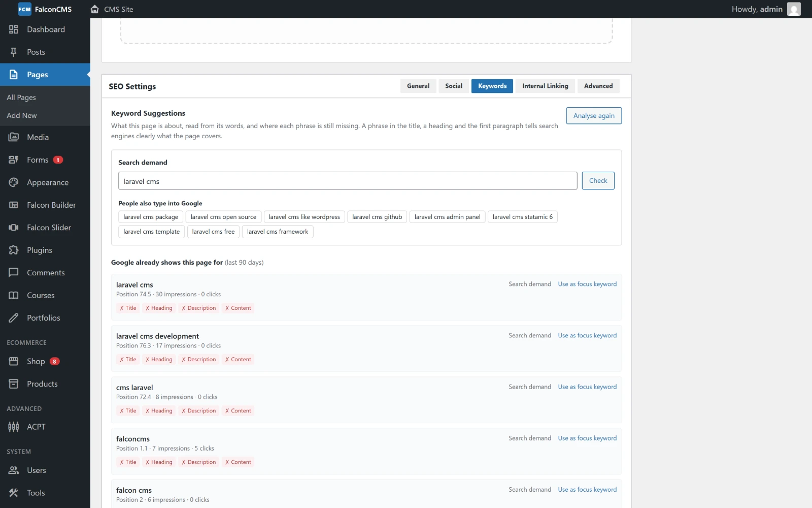The height and width of the screenshot is (508, 812).
Task: Pick 'laravel cms open source' suggestion
Action: tap(223, 217)
